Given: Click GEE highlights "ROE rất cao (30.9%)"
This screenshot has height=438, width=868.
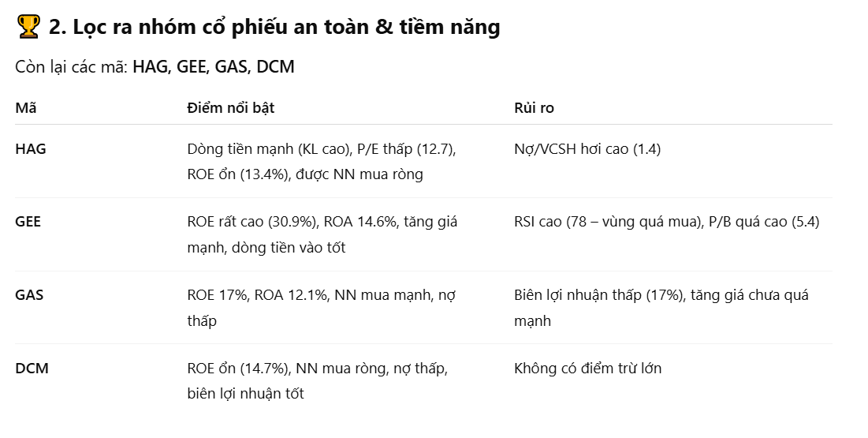Looking at the screenshot, I should tap(251, 222).
